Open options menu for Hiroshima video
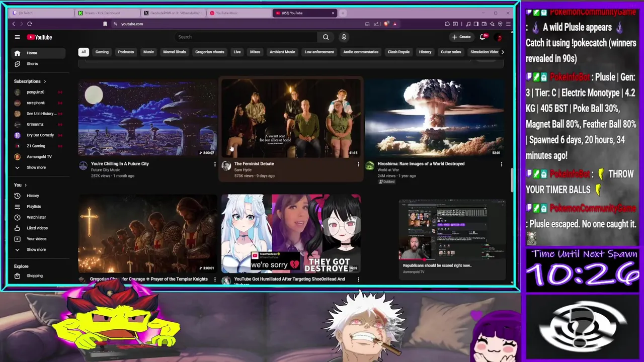 click(501, 164)
